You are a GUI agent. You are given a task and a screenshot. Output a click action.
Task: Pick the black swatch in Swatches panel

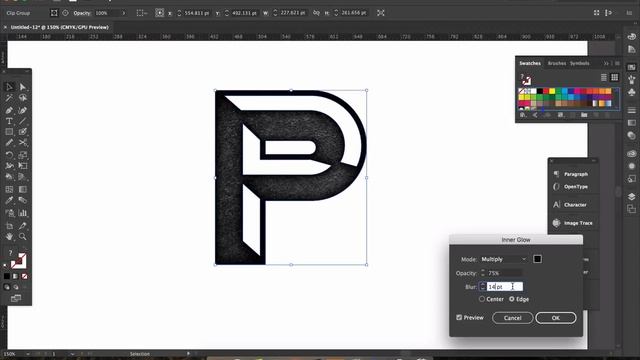540,91
